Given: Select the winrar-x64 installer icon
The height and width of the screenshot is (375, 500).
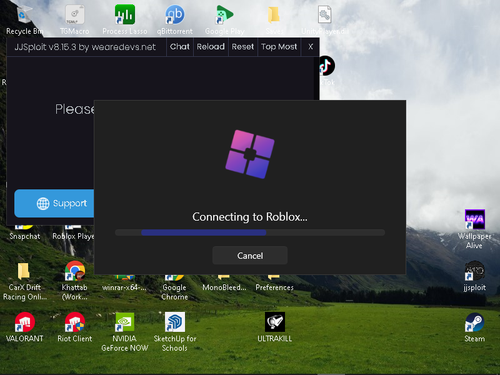Looking at the screenshot, I should [125, 283].
